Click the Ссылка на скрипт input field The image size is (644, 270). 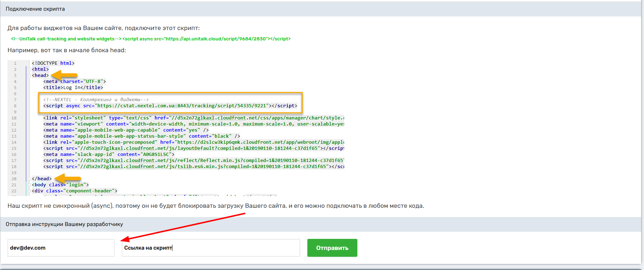[x=211, y=248]
